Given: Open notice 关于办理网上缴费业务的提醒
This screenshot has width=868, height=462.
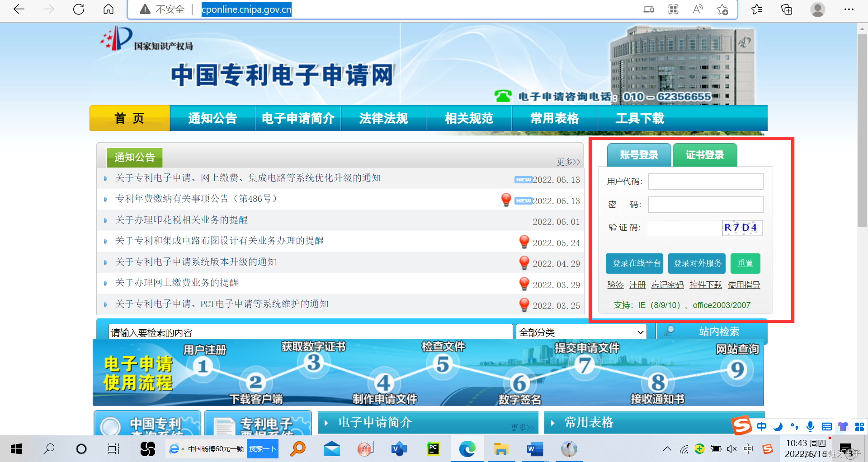Looking at the screenshot, I should pyautogui.click(x=177, y=283).
